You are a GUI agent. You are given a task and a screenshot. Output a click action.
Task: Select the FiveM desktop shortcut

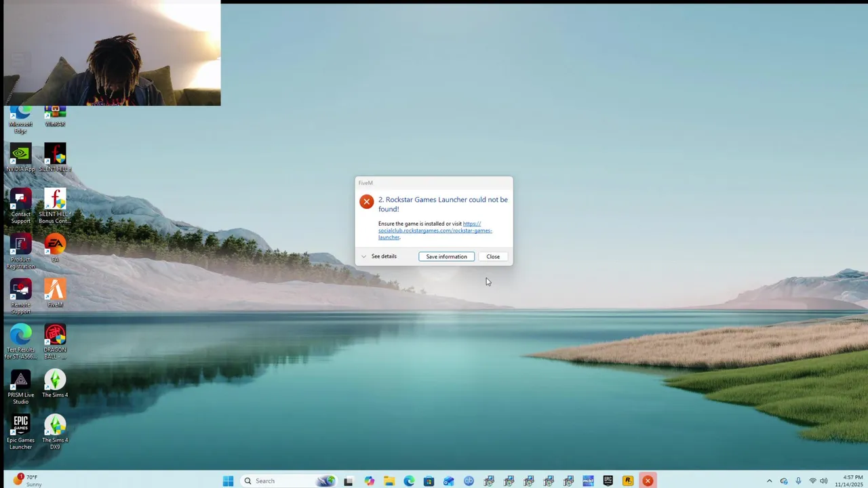(x=55, y=293)
